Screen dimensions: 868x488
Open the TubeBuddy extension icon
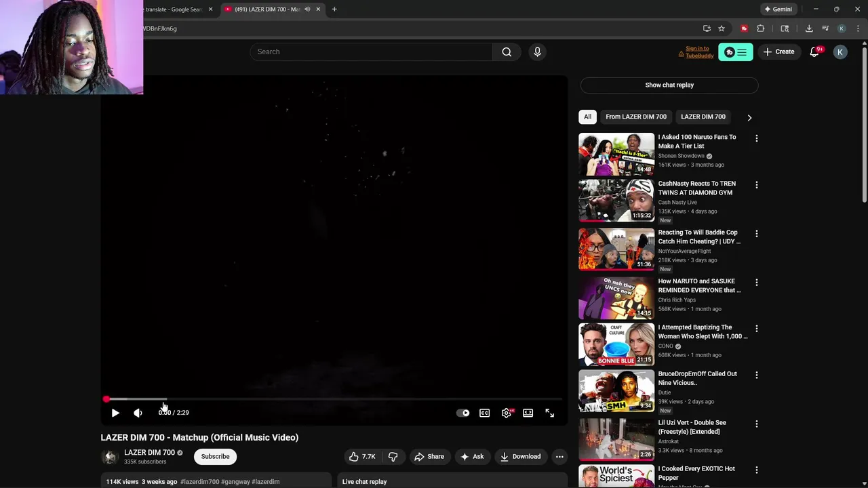pos(744,28)
